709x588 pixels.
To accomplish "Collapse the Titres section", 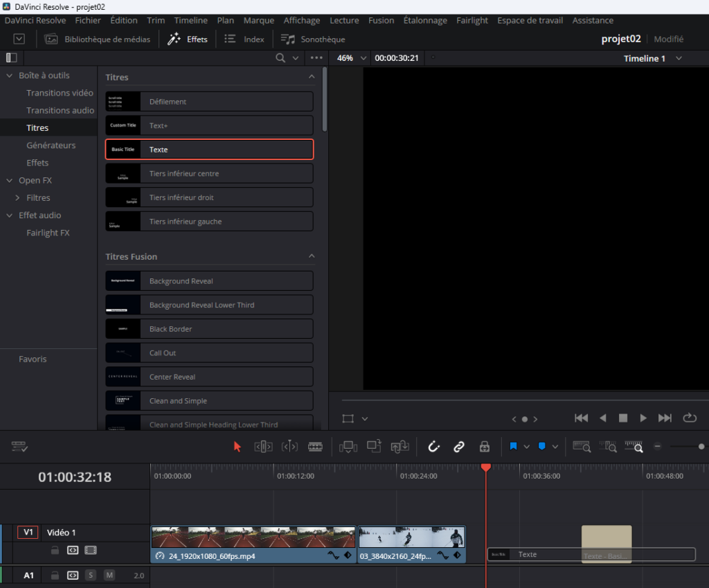I will pos(312,77).
